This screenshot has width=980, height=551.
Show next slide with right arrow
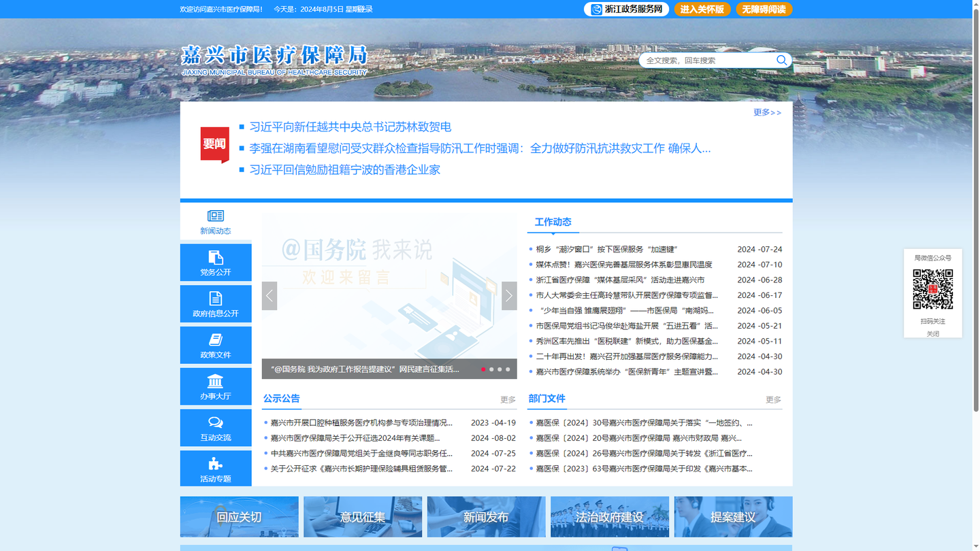click(x=509, y=296)
